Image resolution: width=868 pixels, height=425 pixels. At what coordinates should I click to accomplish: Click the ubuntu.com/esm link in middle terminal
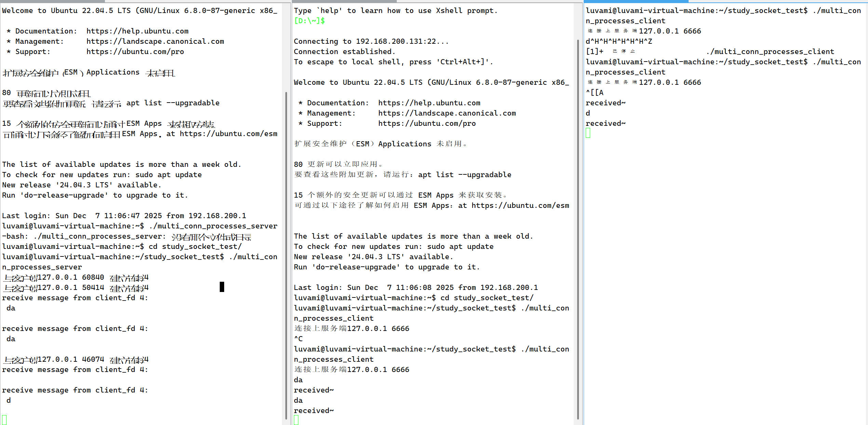(x=520, y=205)
